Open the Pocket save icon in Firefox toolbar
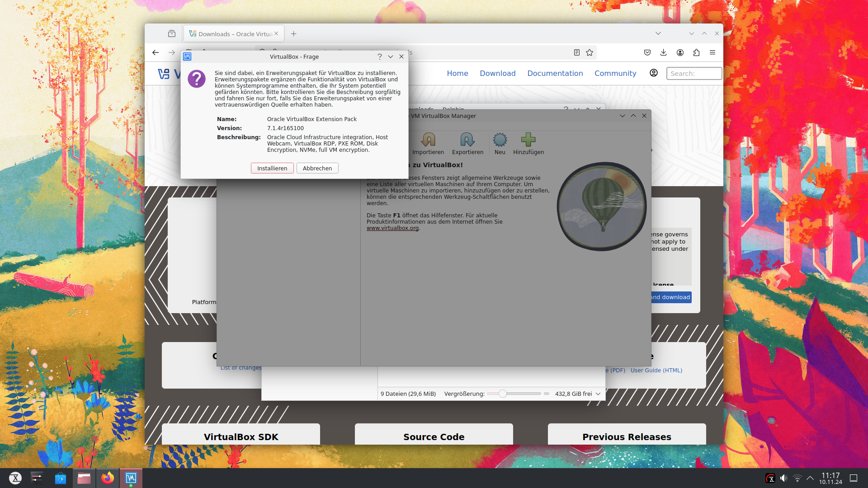The image size is (868, 488). click(x=647, y=52)
